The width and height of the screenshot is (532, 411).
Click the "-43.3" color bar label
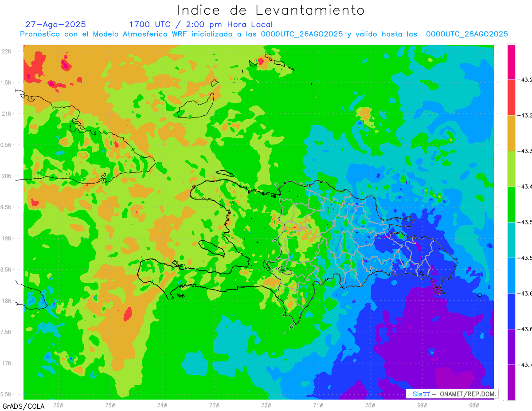[x=525, y=151]
